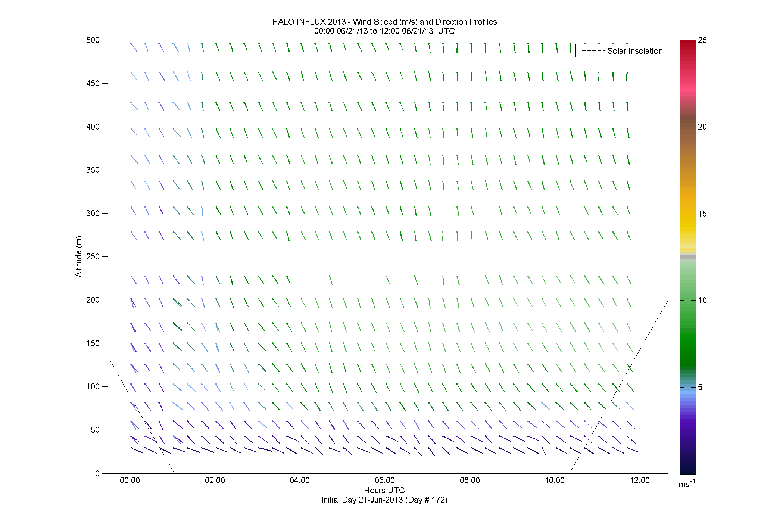Click the '04:00' x-axis tick label
Screen dimensions: 783x532
pyautogui.click(x=300, y=480)
